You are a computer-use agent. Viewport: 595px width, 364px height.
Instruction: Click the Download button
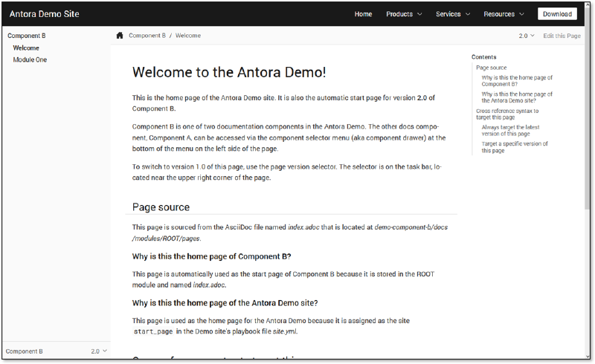click(557, 14)
